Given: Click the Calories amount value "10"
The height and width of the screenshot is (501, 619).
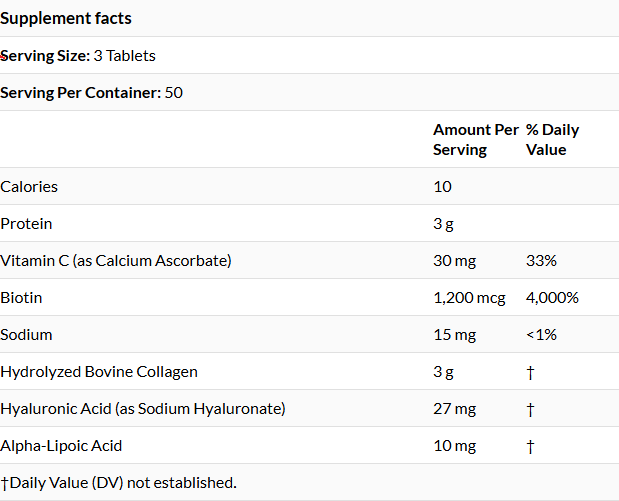Looking at the screenshot, I should (442, 187).
